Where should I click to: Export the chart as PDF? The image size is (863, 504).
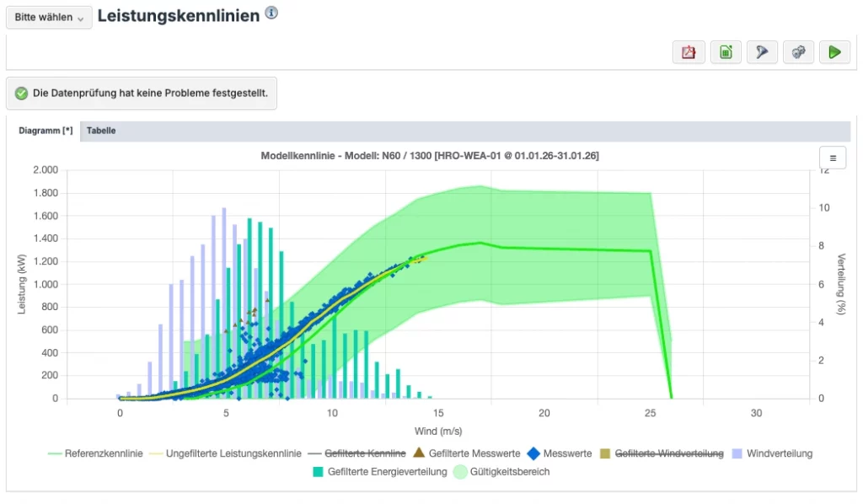(689, 52)
